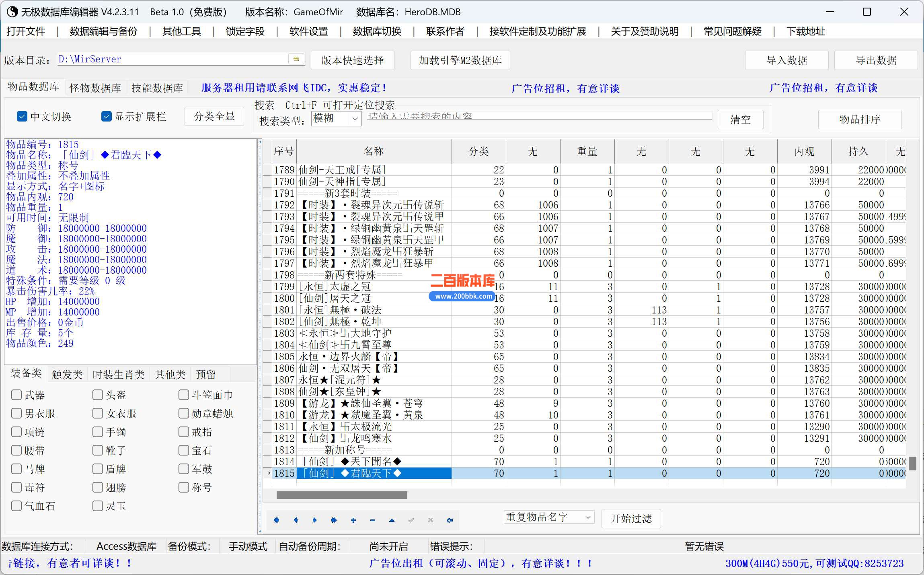
Task: Click the edit record triangle icon
Action: pos(392,520)
